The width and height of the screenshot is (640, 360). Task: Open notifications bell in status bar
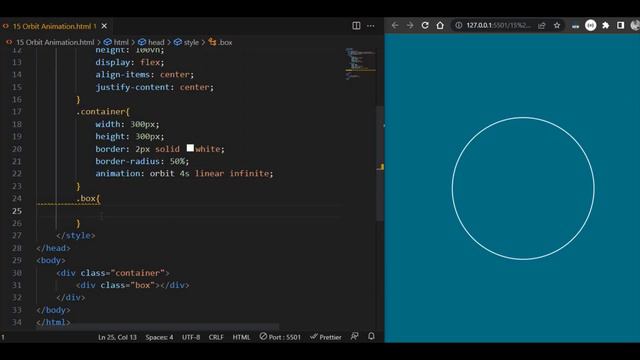(371, 336)
